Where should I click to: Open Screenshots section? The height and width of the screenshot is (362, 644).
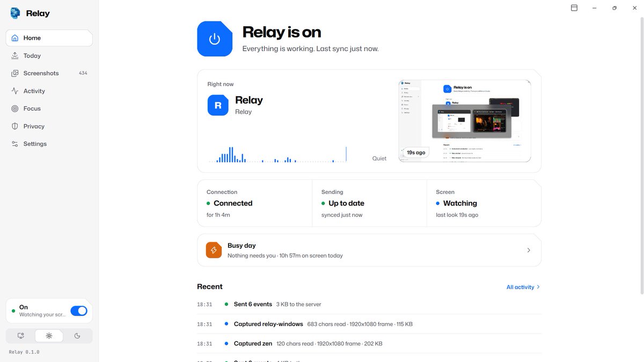point(49,73)
